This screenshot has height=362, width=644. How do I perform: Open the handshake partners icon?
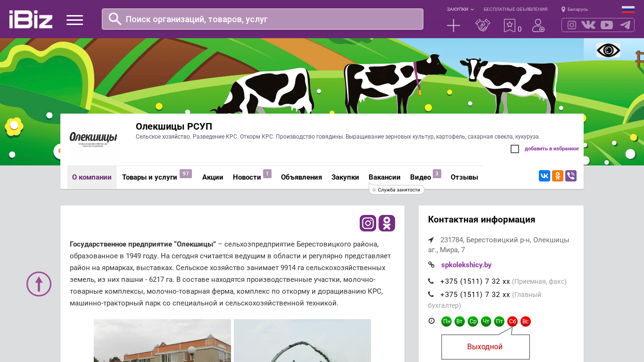(x=483, y=25)
